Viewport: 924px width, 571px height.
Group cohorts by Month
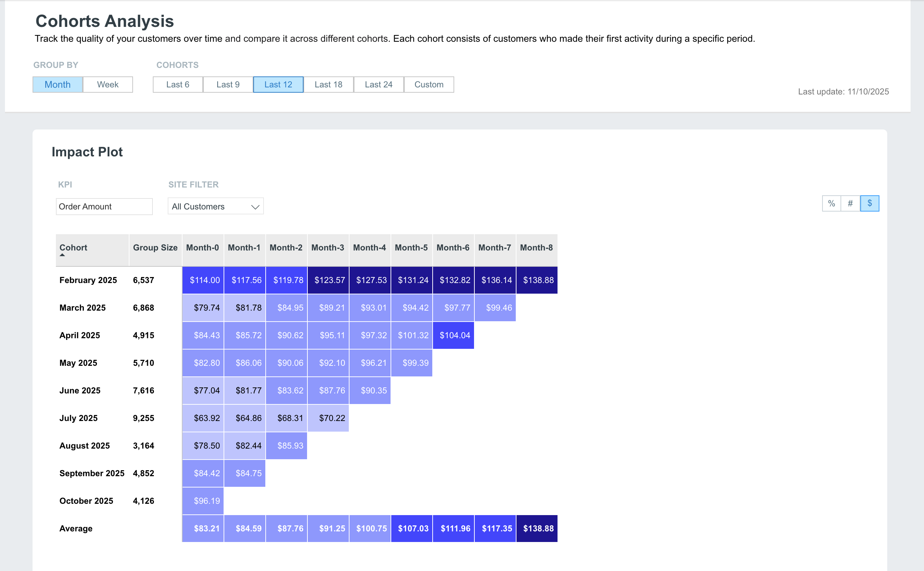pyautogui.click(x=57, y=85)
